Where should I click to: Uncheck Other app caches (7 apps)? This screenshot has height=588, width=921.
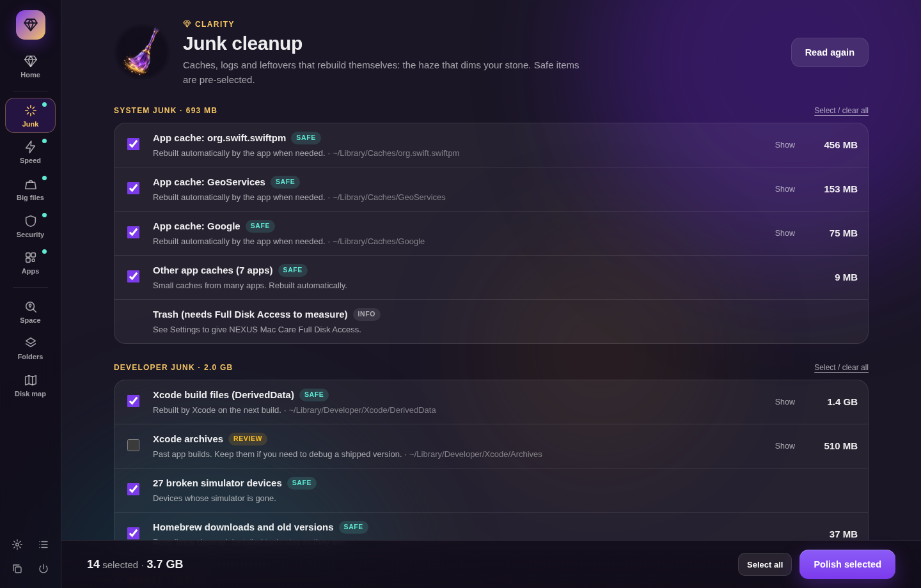[133, 276]
